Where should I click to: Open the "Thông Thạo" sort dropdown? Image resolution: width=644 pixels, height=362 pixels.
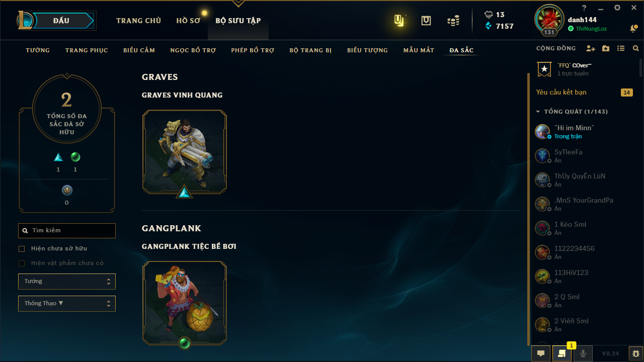click(67, 304)
